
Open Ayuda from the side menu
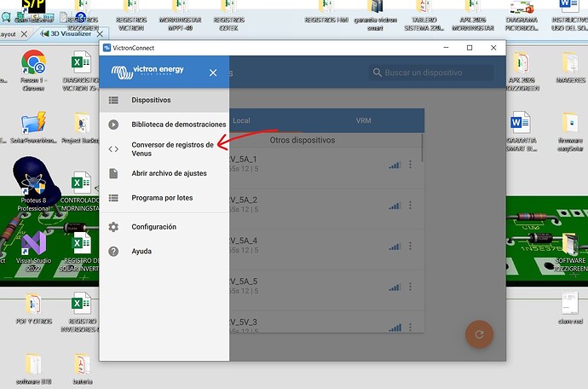click(x=164, y=251)
